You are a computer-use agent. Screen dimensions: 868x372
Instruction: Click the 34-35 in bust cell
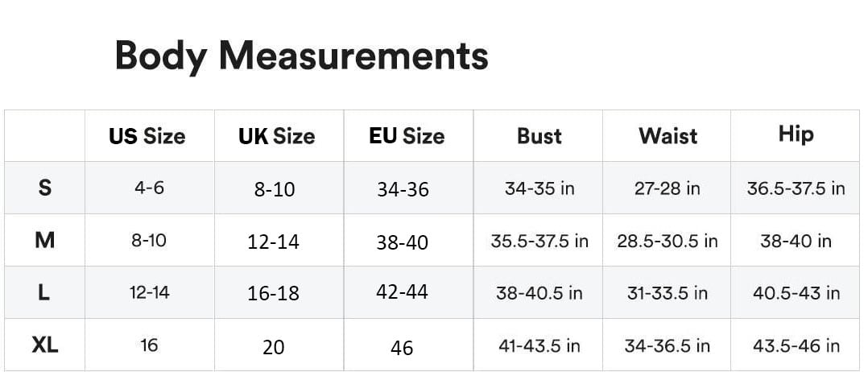(x=539, y=188)
